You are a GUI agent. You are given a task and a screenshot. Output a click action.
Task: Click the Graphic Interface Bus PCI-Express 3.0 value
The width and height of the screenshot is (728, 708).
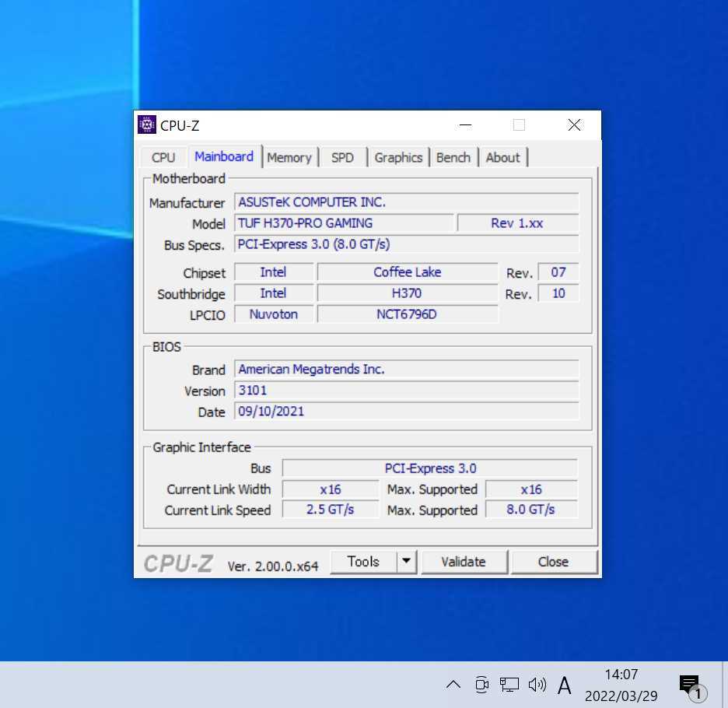point(430,468)
